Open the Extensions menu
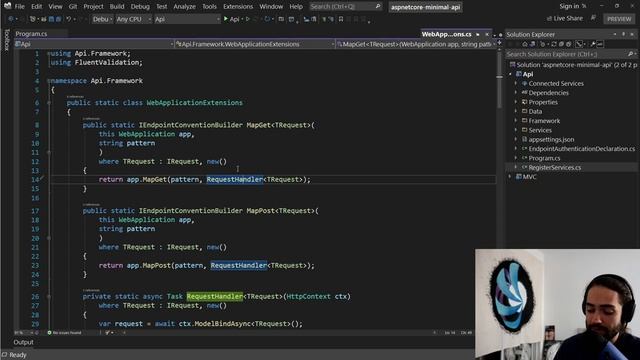This screenshot has width=640, height=360. click(238, 7)
